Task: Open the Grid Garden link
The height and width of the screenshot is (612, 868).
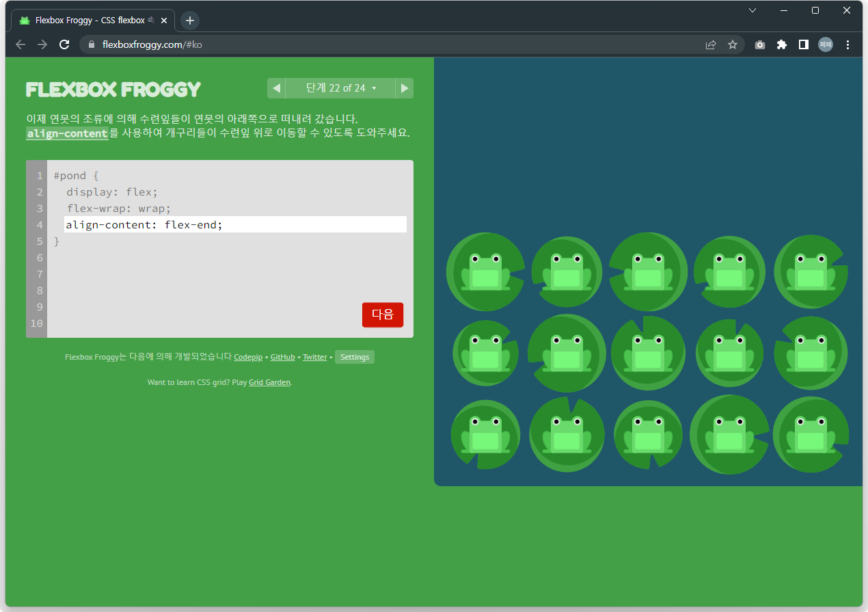Action: 270,382
